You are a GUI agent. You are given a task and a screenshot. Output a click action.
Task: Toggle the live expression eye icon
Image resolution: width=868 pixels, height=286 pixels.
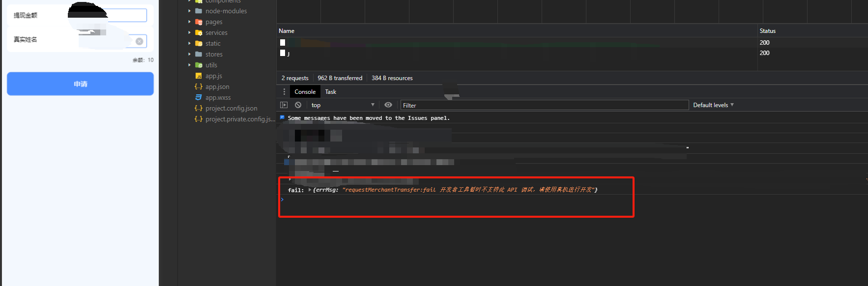pos(388,105)
